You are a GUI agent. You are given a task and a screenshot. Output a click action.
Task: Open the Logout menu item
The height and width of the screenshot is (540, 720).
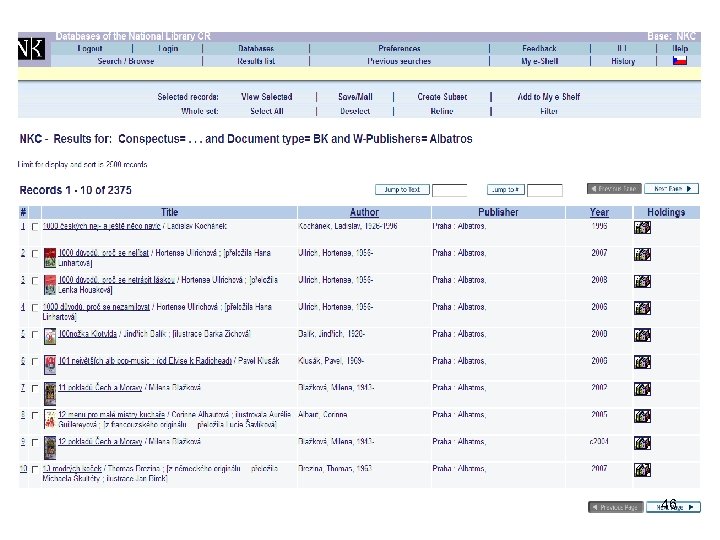tap(90, 48)
